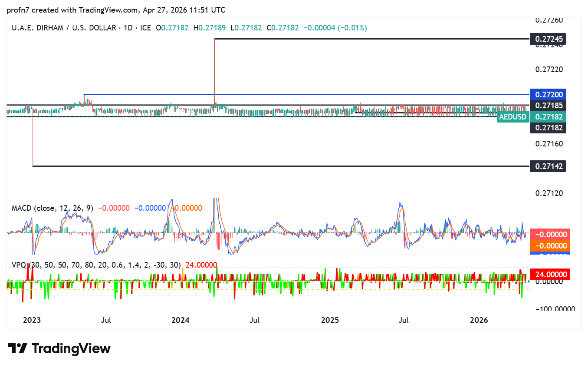The image size is (588, 368).
Task: Click the red 24.00000 VPQ scale label
Action: tap(550, 274)
